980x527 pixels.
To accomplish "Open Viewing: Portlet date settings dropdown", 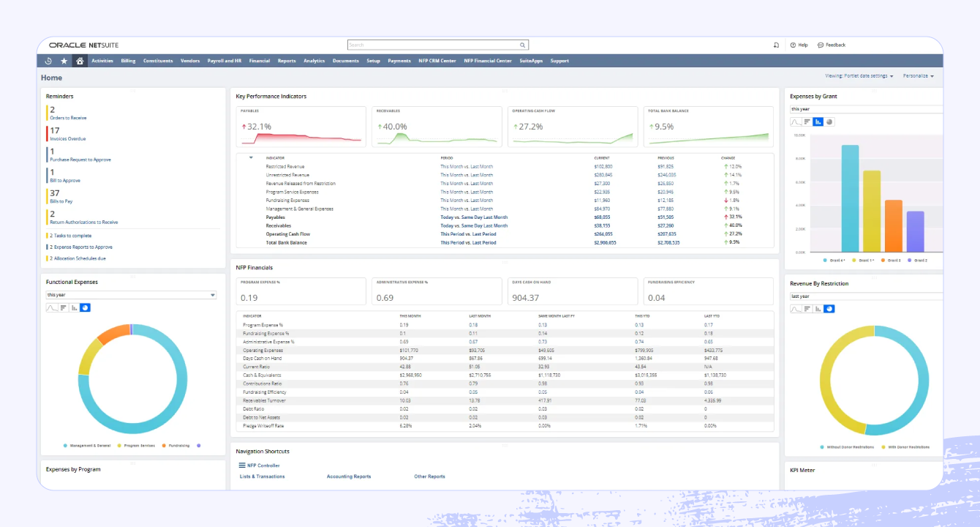I will point(859,75).
